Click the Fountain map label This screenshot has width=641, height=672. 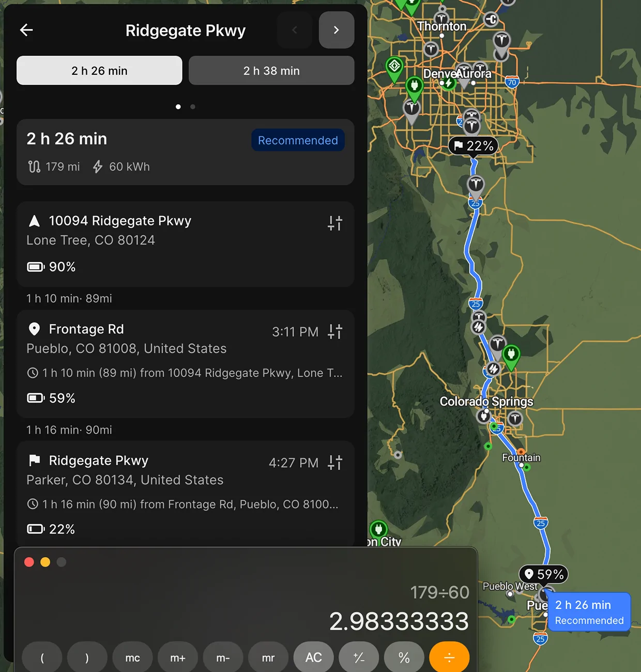tap(521, 457)
